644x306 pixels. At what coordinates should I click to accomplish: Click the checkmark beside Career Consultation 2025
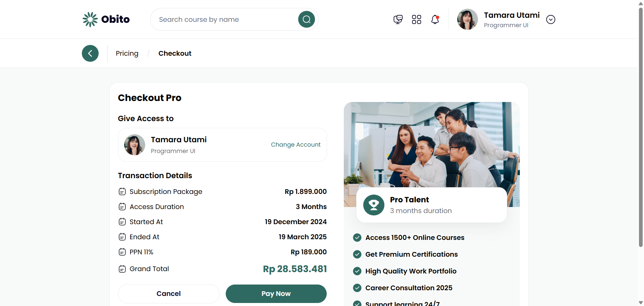click(x=357, y=288)
